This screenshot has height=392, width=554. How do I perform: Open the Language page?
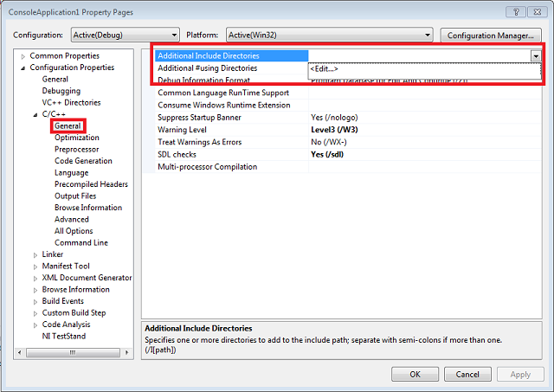[x=71, y=173]
